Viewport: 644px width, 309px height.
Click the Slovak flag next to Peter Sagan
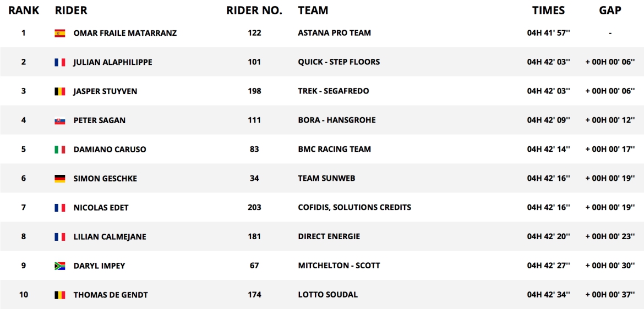[x=60, y=120]
